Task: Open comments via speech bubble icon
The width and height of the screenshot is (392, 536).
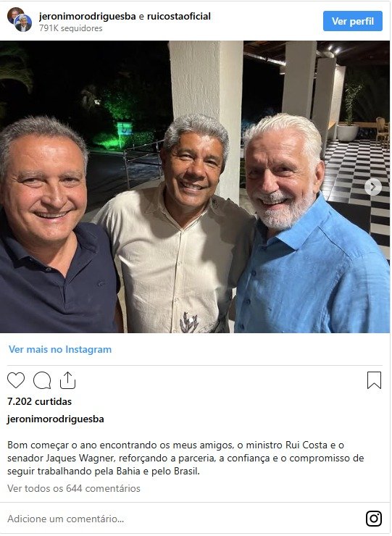Action: pos(42,380)
